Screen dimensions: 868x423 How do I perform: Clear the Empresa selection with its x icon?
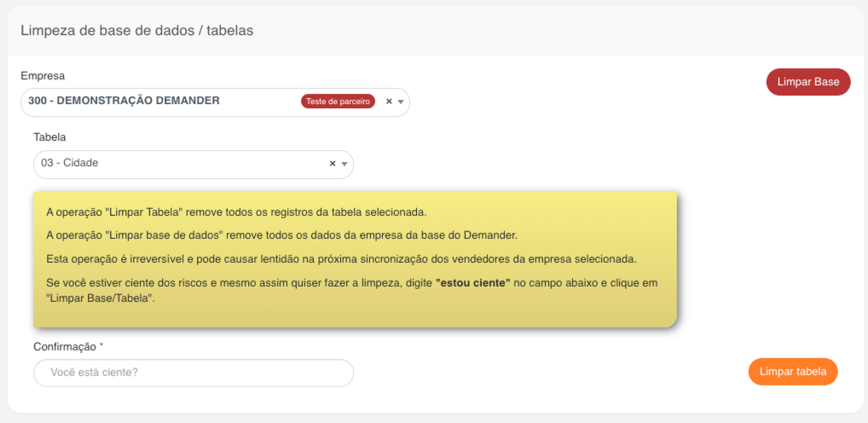tap(389, 101)
